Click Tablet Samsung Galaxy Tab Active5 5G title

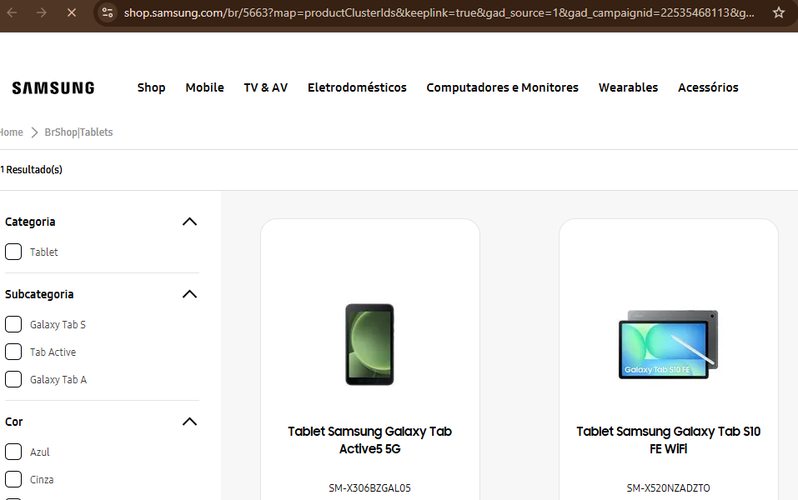coord(370,440)
